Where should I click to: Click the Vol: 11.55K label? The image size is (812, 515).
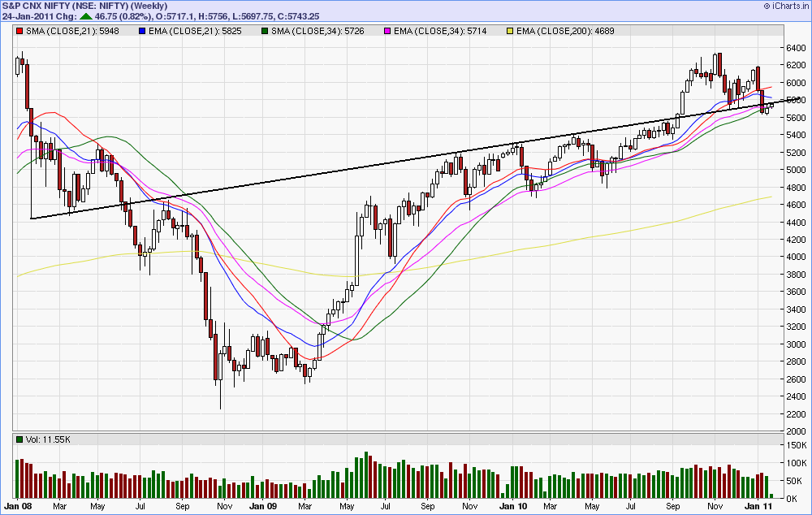[x=48, y=439]
